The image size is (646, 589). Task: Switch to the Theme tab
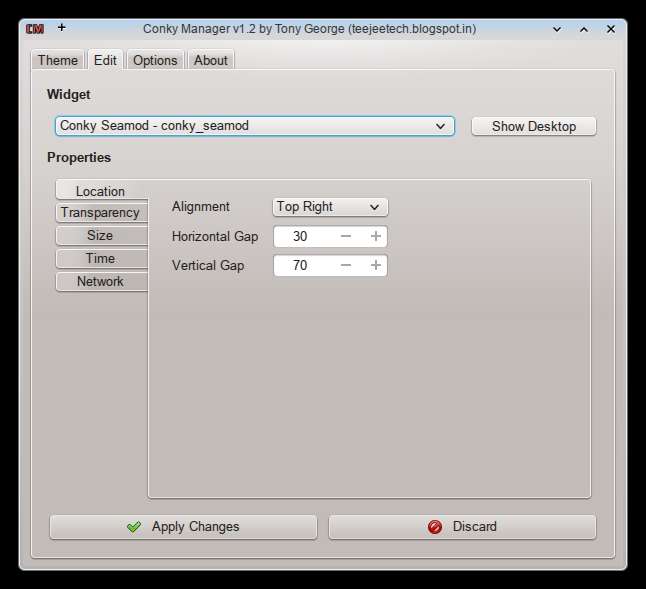57,60
